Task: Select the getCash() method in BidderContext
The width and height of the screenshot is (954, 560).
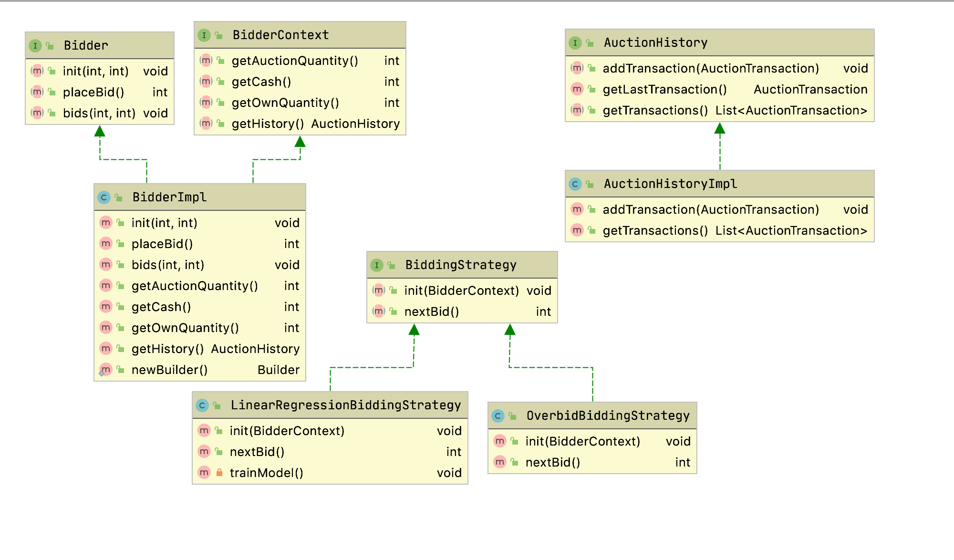Action: tap(261, 82)
